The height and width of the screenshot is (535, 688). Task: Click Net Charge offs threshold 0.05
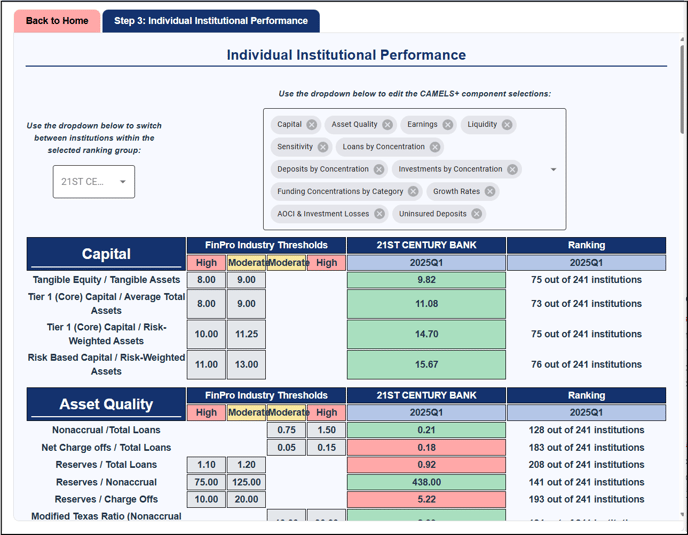(287, 448)
